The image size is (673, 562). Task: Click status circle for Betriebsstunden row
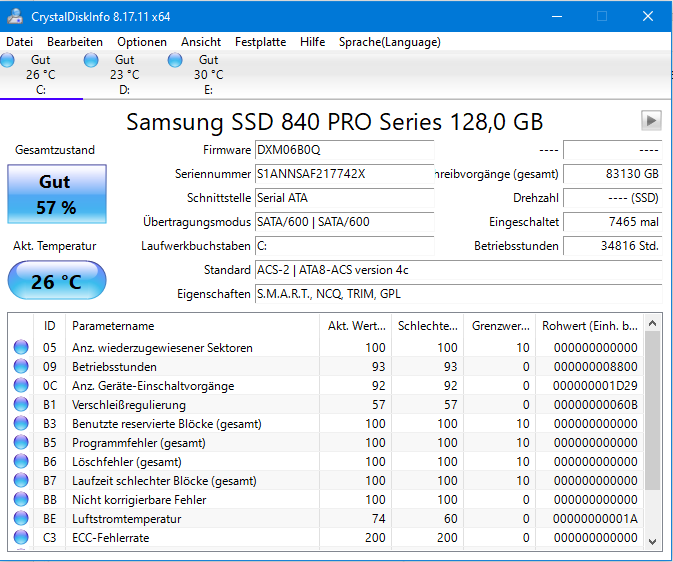(x=21, y=366)
